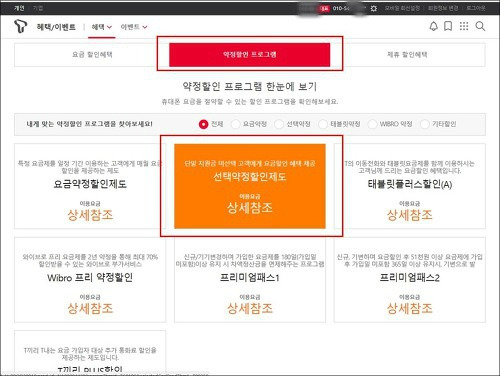Viewport: 500px width, 376px height.
Task: Select the WIBRO 약정 radio button
Action: click(372, 124)
